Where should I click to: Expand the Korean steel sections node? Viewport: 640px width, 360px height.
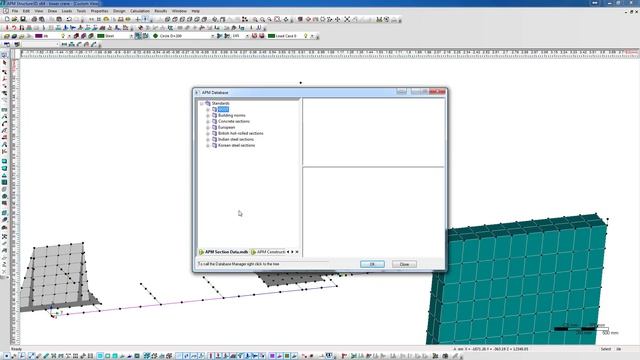[x=208, y=145]
